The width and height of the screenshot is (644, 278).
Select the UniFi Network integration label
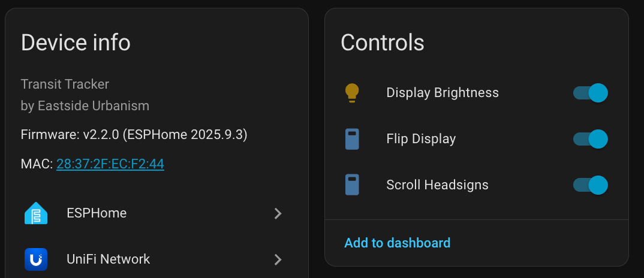108,259
